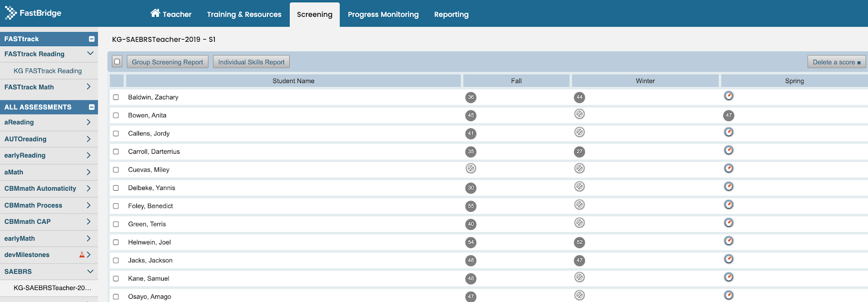The image size is (868, 302).
Task: Click Winter not-taken icon for Kane, Samuel
Action: click(579, 277)
